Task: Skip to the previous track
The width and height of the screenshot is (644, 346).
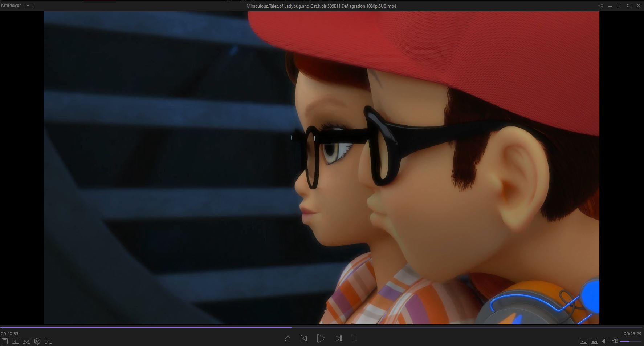Action: (x=304, y=338)
